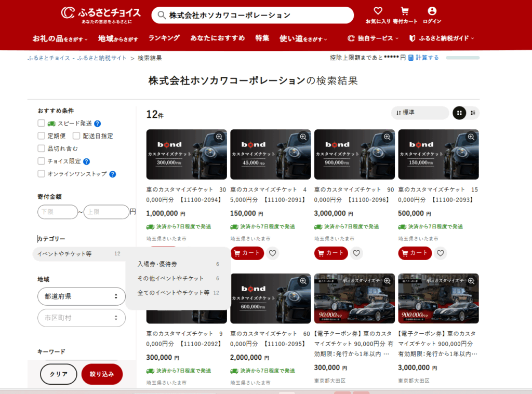Toggle the 定期便 checkbox
Viewport: 532px width, 394px height.
pos(42,136)
